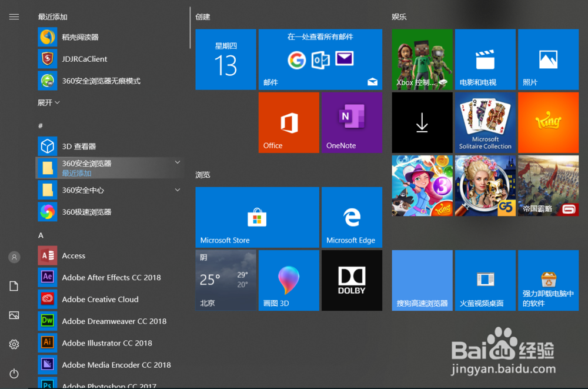This screenshot has width=588, height=389.
Task: Open the 北京 weather tile
Action: 226,281
